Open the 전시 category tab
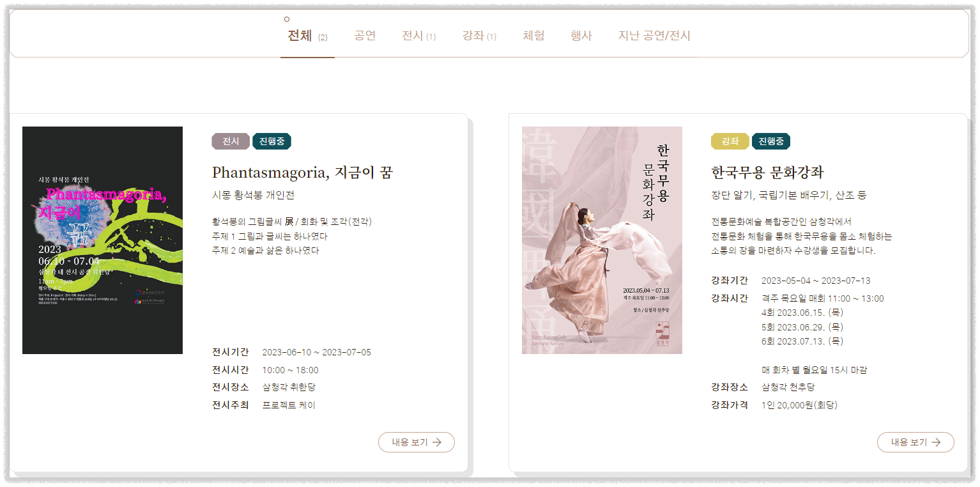The height and width of the screenshot is (487, 980). pos(418,36)
